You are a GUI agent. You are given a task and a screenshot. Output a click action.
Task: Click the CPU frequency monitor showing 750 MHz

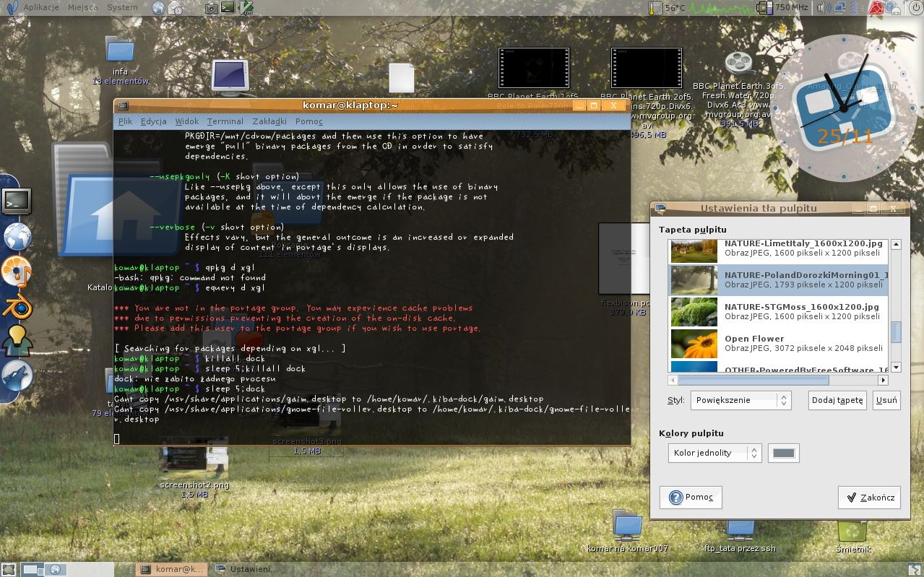(783, 8)
